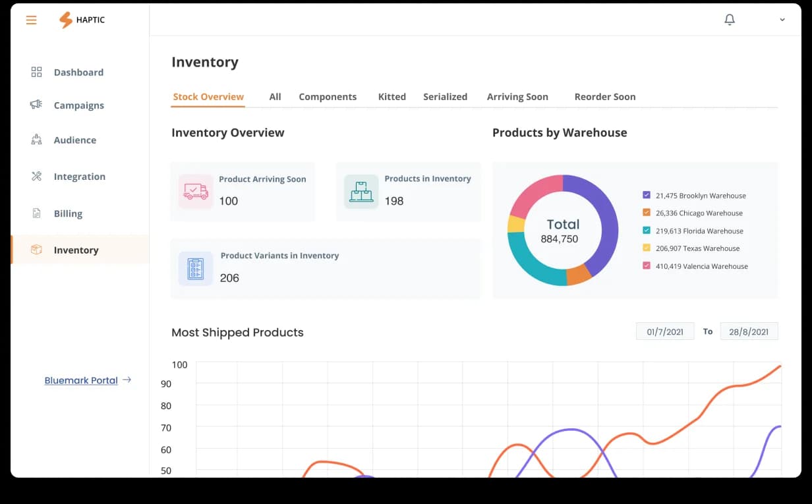This screenshot has width=812, height=504.
Task: Toggle the Valencia Warehouse legend checkbox
Action: point(647,266)
